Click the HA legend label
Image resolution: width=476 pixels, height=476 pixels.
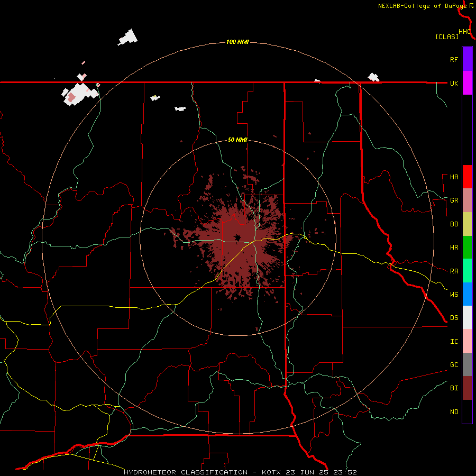coord(454,177)
